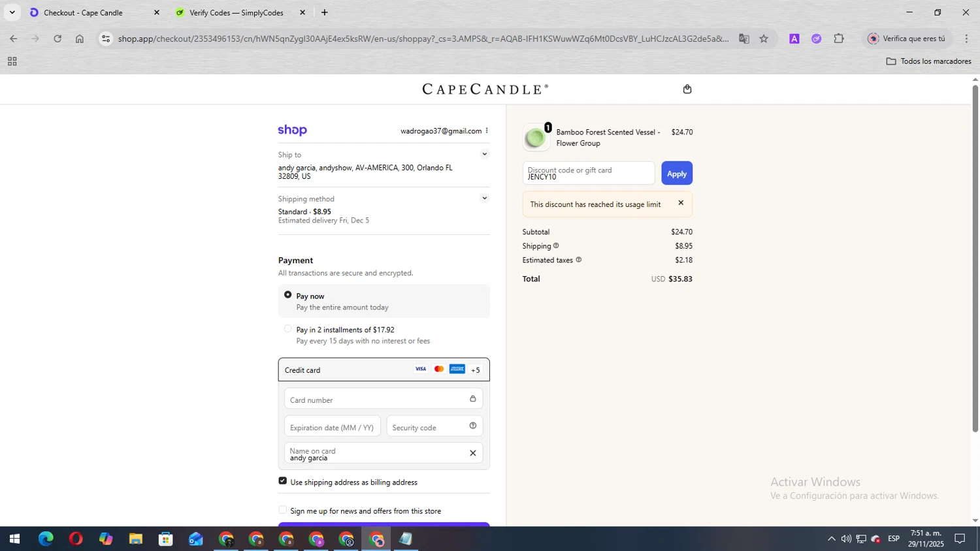
Task: Click the address bar URL
Action: [x=423, y=39]
